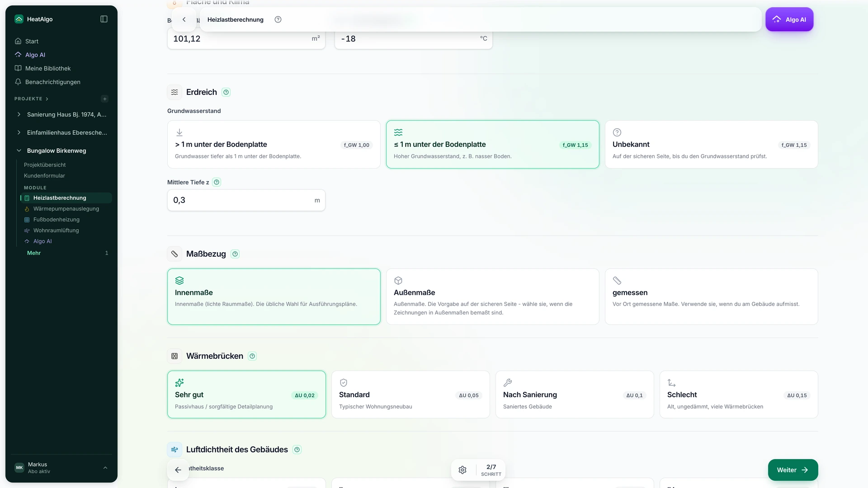The height and width of the screenshot is (488, 868).
Task: Open Luftdichtheit des Gebäudes info icon
Action: point(297,450)
